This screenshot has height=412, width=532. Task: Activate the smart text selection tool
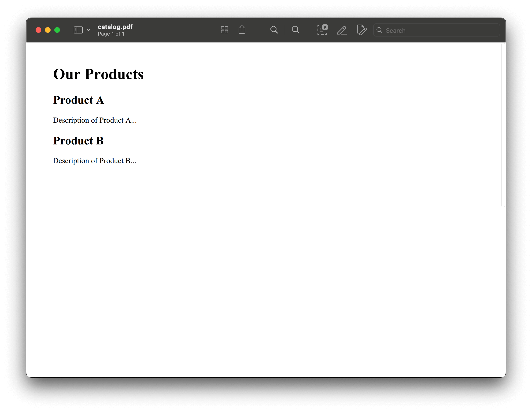[322, 30]
